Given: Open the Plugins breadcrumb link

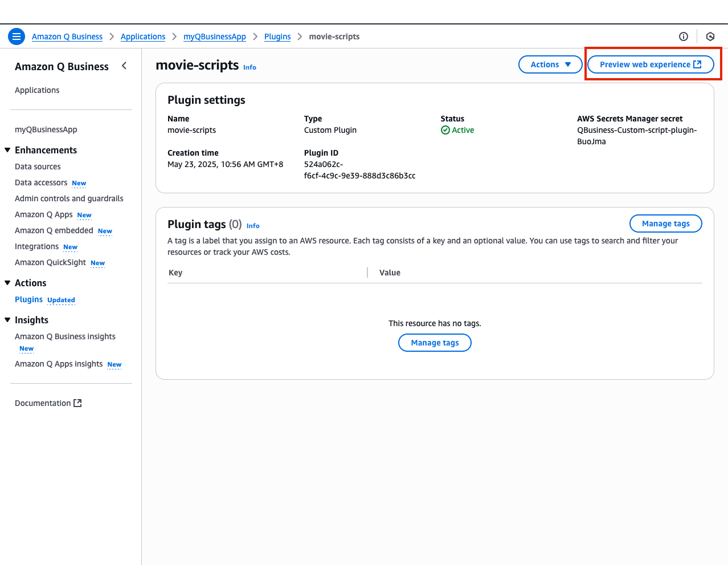Looking at the screenshot, I should pyautogui.click(x=277, y=36).
